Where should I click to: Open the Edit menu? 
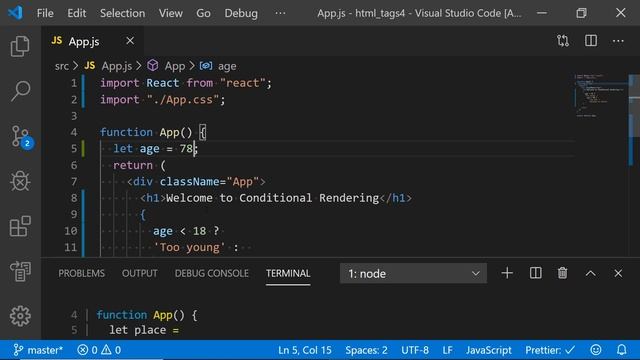77,13
